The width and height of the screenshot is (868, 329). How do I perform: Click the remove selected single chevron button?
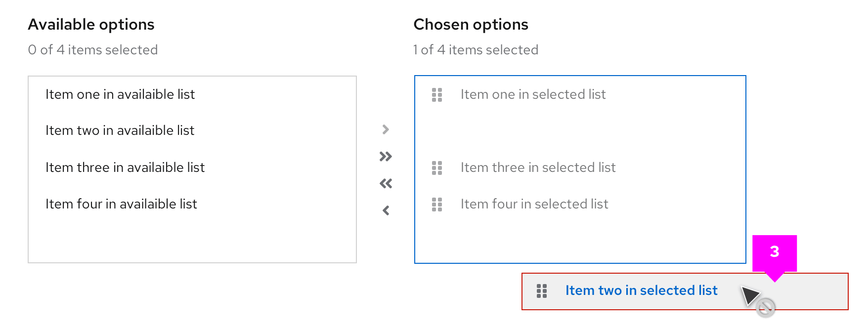coord(386,210)
